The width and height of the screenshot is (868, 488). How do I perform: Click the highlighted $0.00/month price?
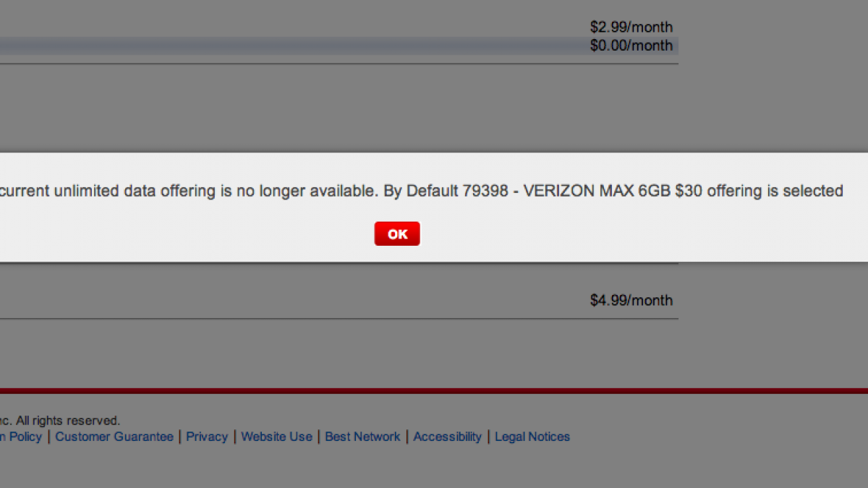(631, 46)
